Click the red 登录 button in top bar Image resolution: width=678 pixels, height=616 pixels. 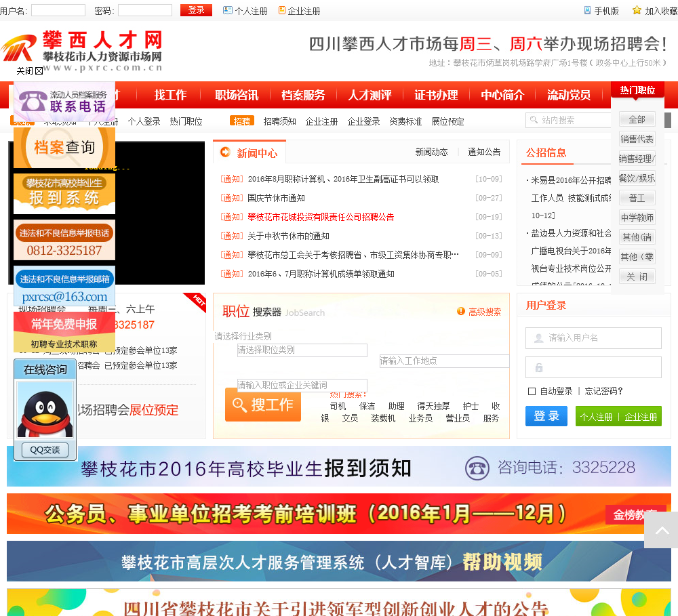tap(197, 10)
